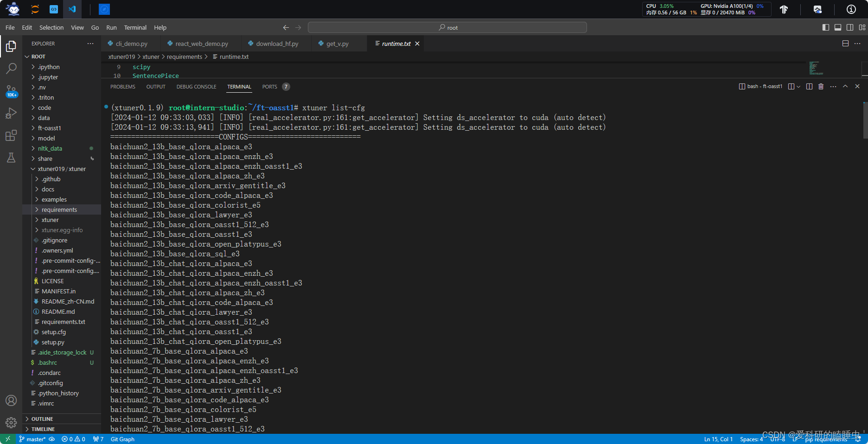Open the Selection menu
868x444 pixels.
click(51, 28)
